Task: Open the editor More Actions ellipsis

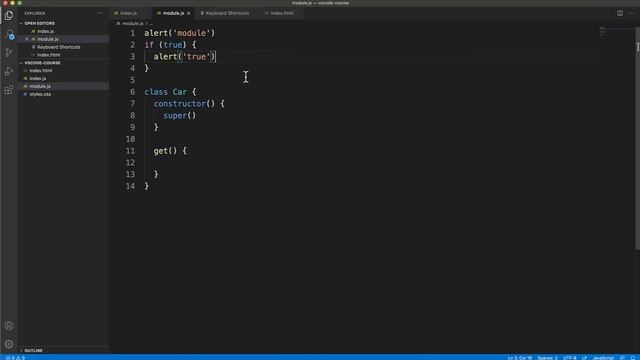Action: pyautogui.click(x=631, y=13)
